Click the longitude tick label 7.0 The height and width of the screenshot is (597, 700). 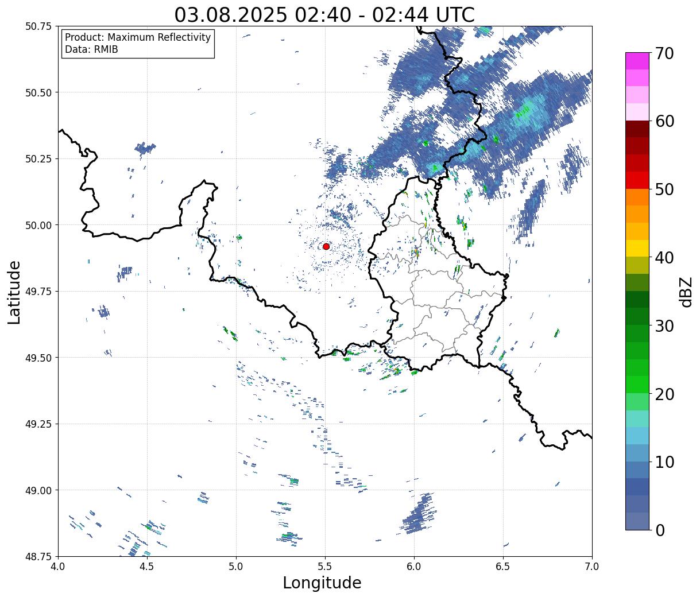coord(592,566)
